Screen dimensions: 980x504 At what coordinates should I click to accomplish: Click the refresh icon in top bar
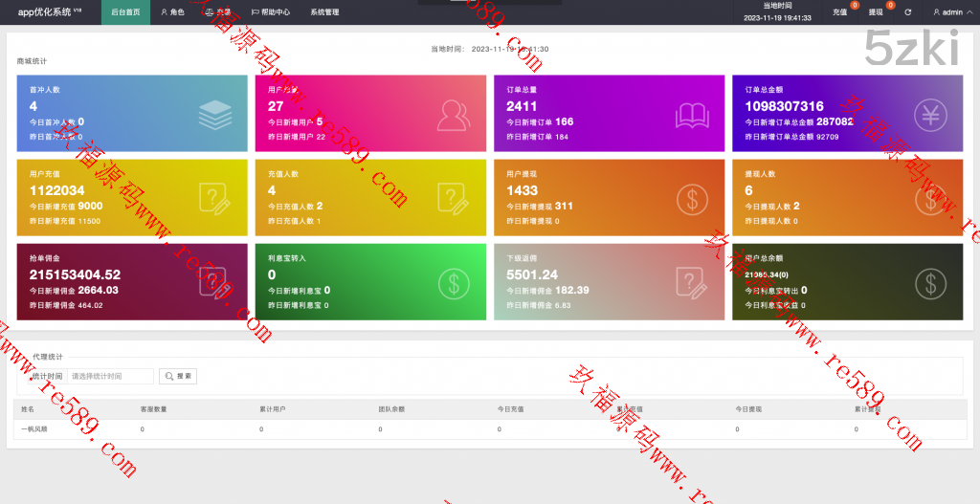907,12
